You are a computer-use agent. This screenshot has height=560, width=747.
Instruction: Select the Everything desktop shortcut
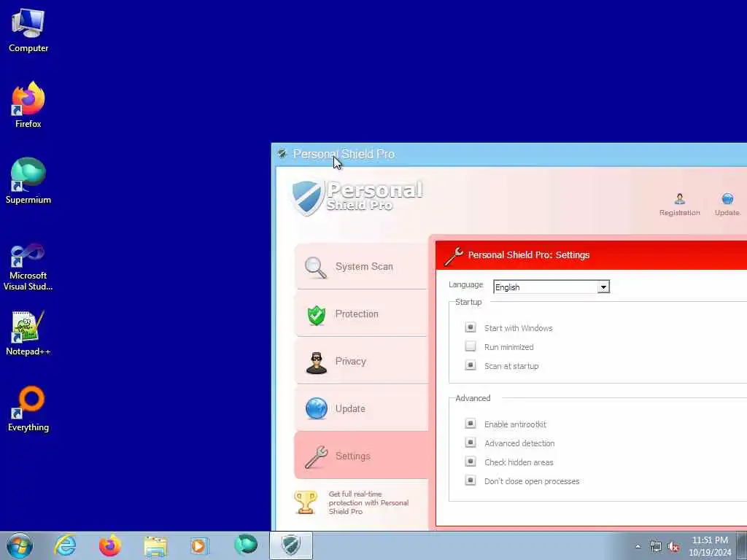28,408
